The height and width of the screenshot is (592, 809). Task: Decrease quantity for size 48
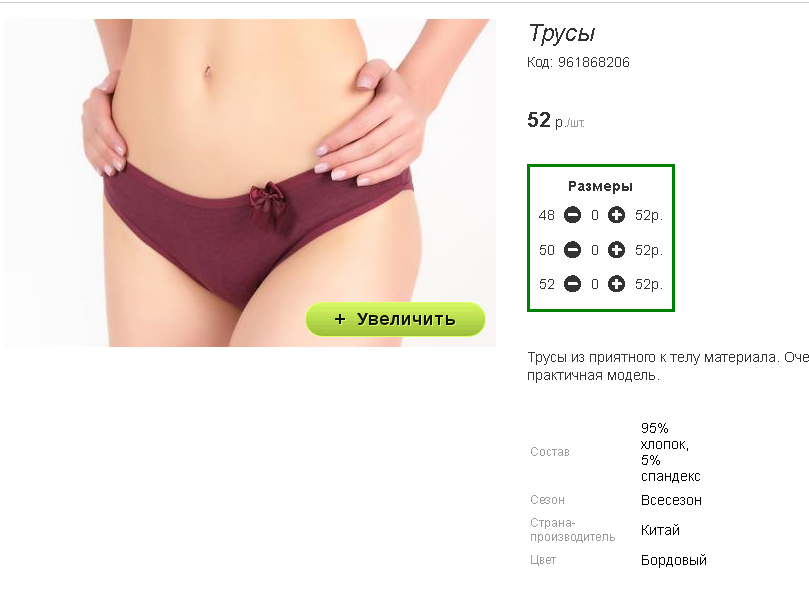(572, 215)
